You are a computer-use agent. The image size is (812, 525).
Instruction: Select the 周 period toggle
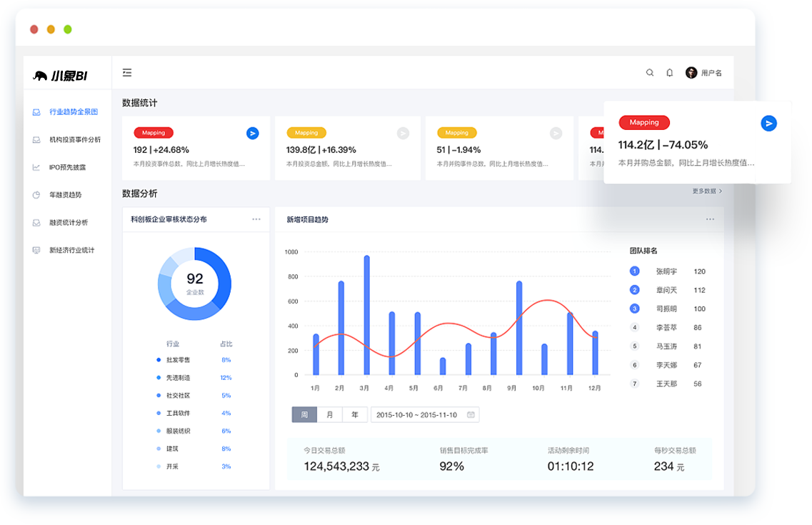click(304, 415)
